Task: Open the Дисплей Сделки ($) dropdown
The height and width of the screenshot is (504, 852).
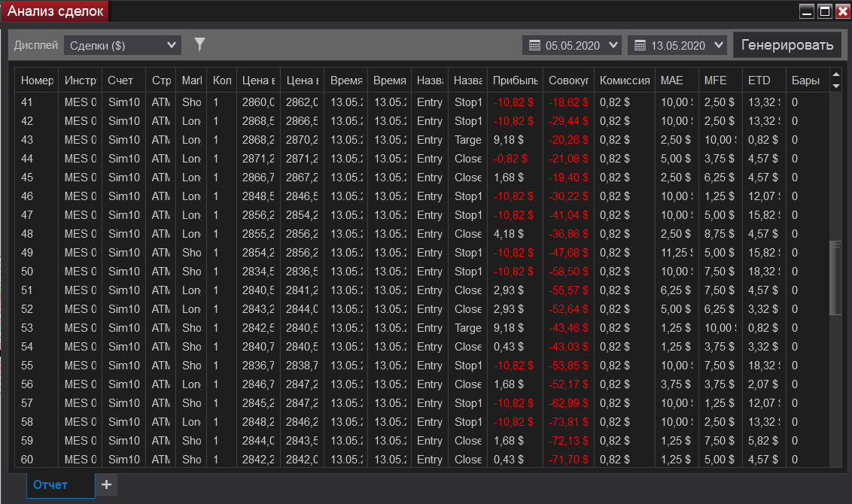Action: [x=123, y=46]
